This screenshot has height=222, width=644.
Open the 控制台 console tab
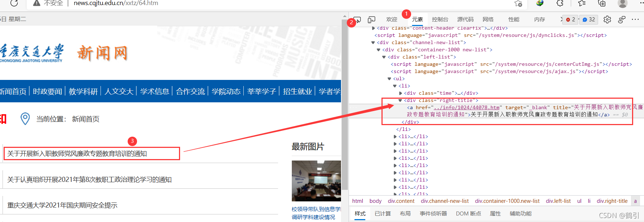[x=440, y=20]
